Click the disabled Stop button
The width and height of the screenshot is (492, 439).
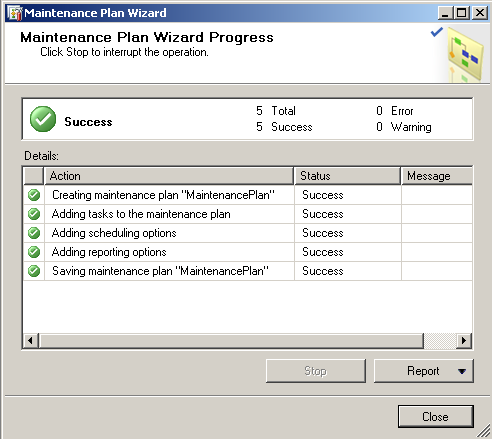click(316, 371)
